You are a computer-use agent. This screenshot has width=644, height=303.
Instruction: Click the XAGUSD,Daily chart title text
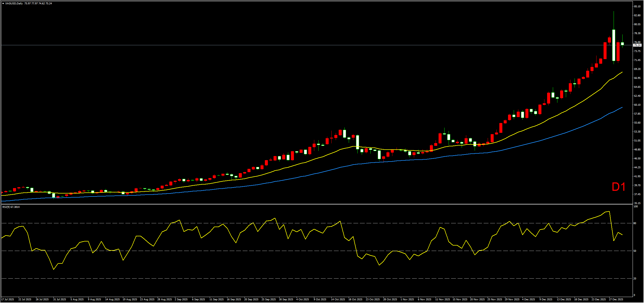click(x=14, y=4)
